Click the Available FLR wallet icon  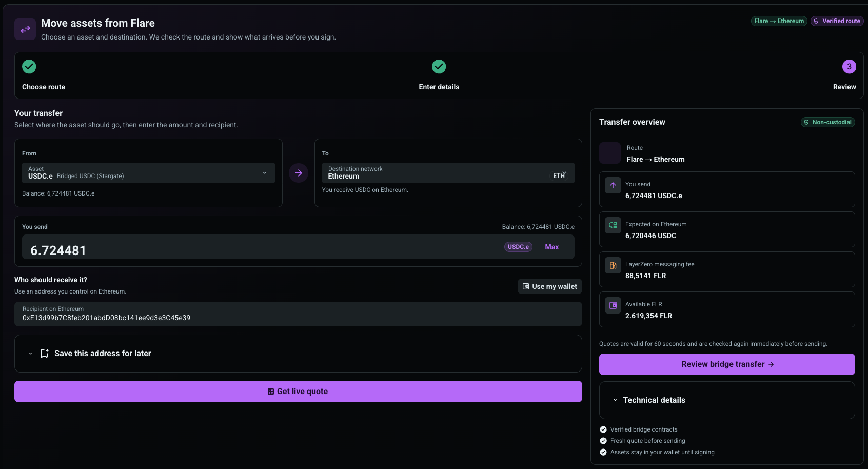(613, 305)
